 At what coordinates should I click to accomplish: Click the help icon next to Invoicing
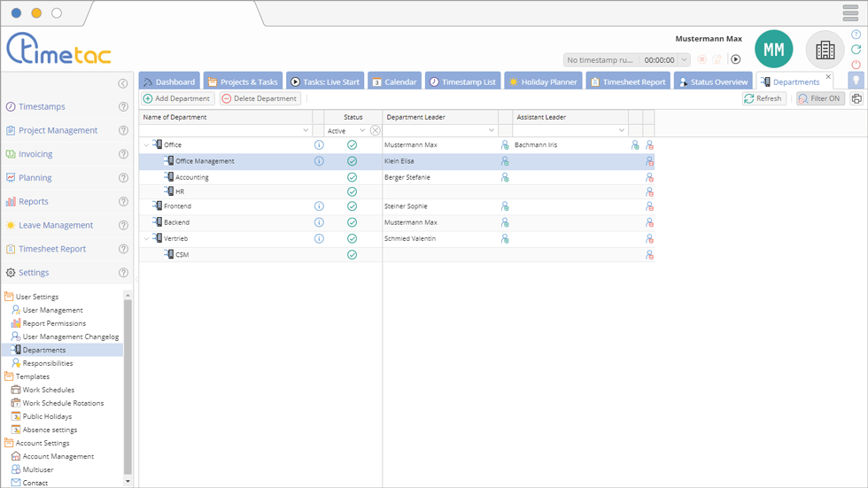[123, 154]
